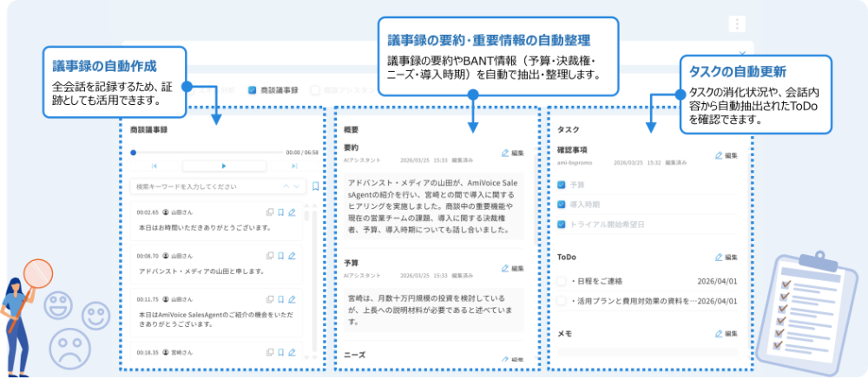Copy the 00:08.70 utterance
Viewport: 868px width, 379px height.
(270, 256)
